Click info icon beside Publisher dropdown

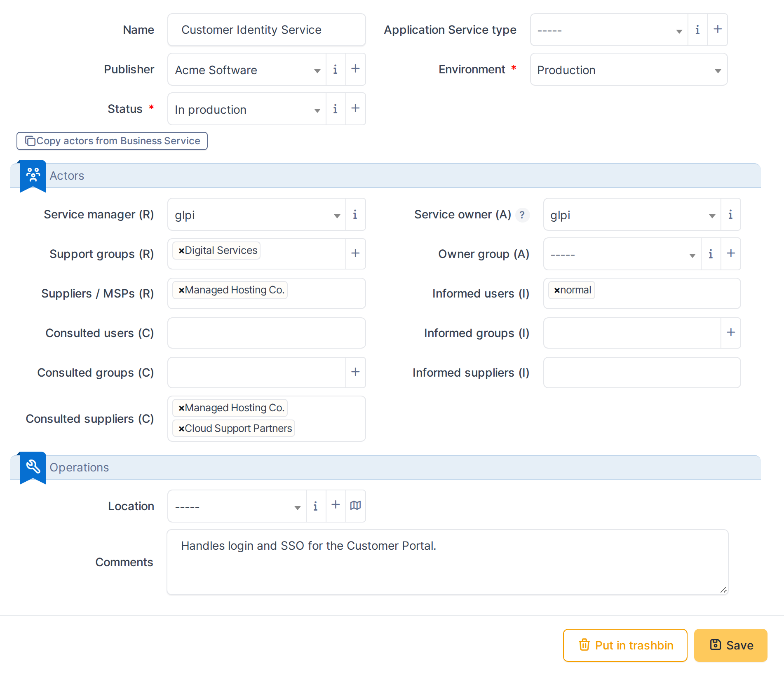[336, 70]
